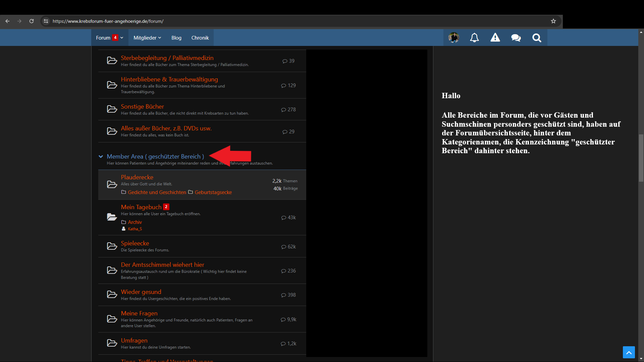644x362 pixels.
Task: Open Gedichte und Geschichten subforum
Action: [157, 192]
